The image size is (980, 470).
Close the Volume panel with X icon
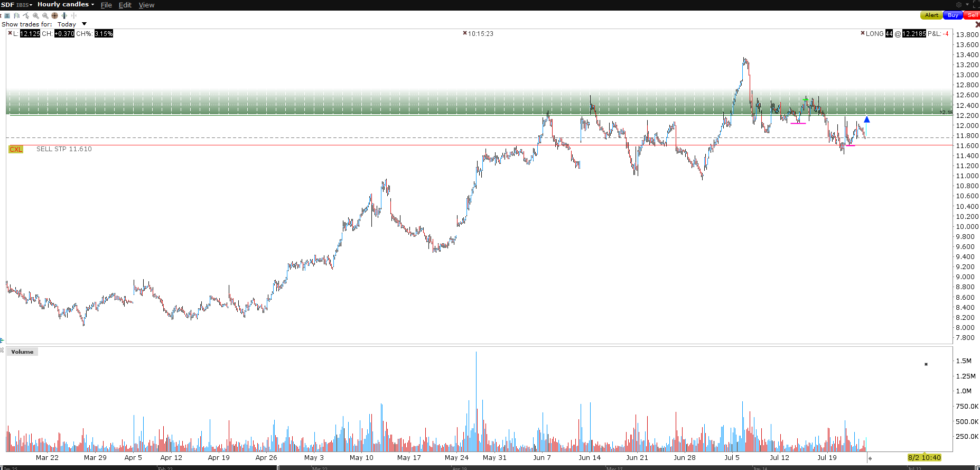[x=2, y=350]
